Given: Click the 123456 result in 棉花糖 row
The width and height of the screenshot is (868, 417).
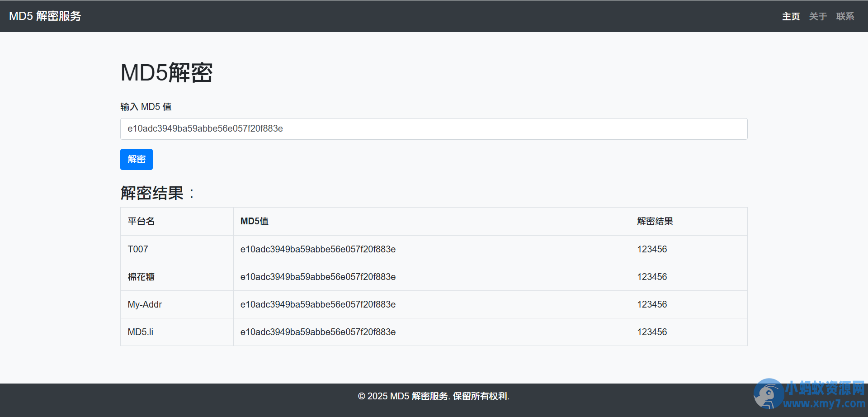Looking at the screenshot, I should pos(652,277).
